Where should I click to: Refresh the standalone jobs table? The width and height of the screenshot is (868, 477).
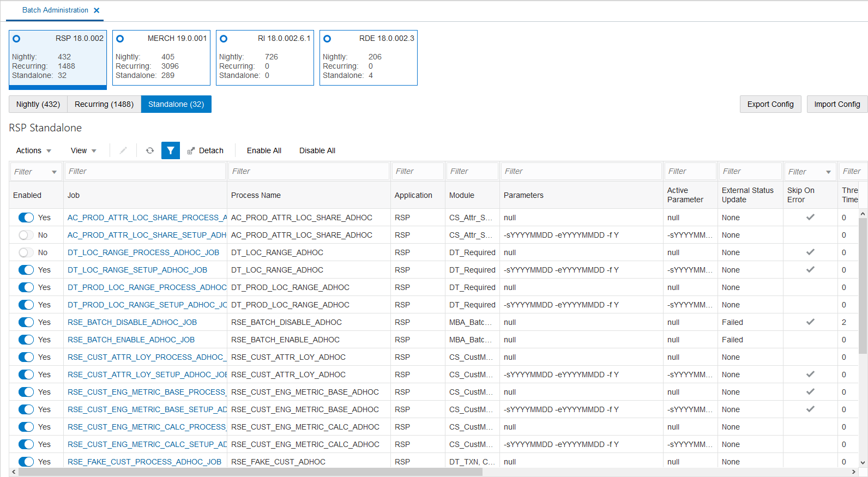(x=150, y=150)
